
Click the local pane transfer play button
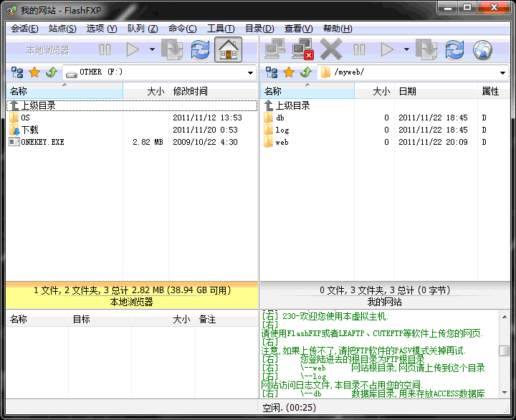(x=133, y=49)
